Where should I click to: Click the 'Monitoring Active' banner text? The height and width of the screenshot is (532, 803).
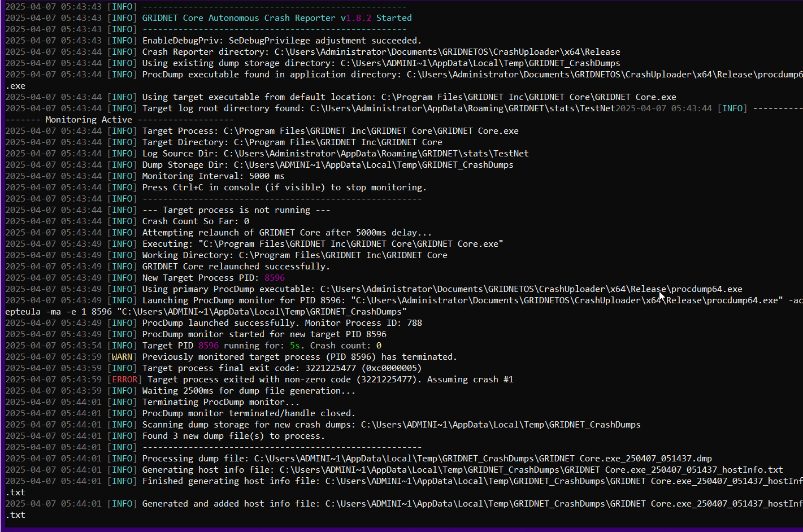(89, 120)
